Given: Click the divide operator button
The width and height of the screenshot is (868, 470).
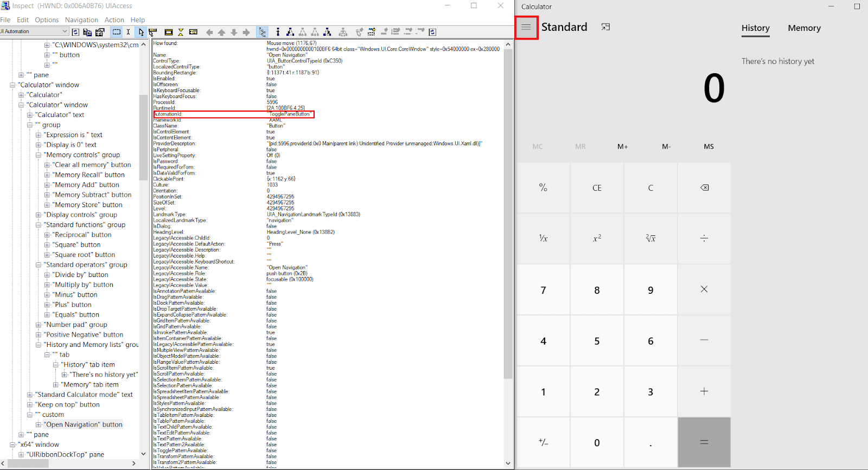Looking at the screenshot, I should point(704,239).
